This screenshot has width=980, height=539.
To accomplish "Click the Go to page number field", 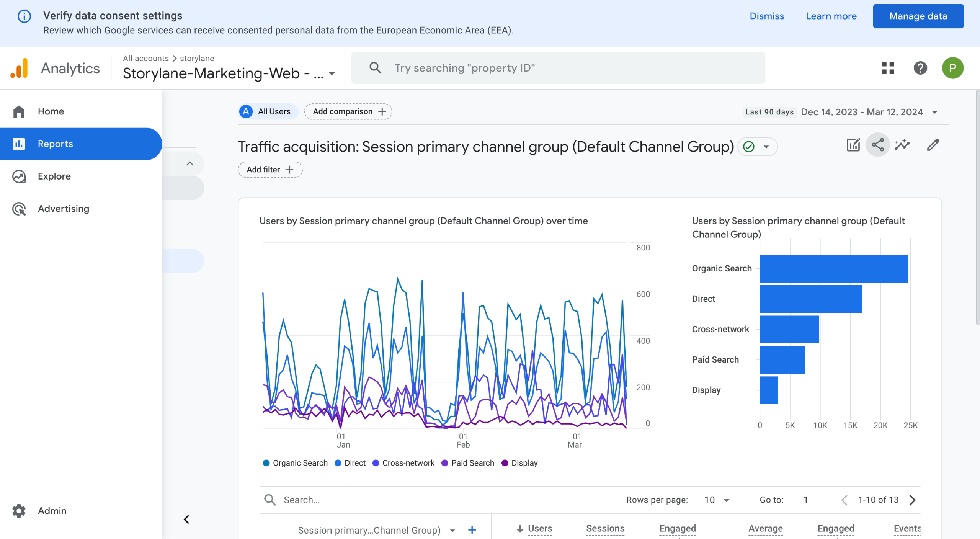I will (x=805, y=500).
